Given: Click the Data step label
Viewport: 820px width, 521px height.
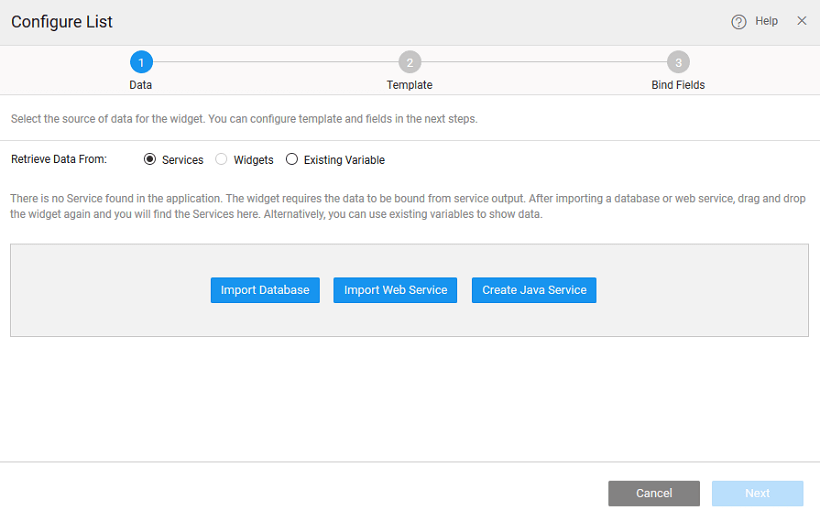Looking at the screenshot, I should pyautogui.click(x=141, y=85).
